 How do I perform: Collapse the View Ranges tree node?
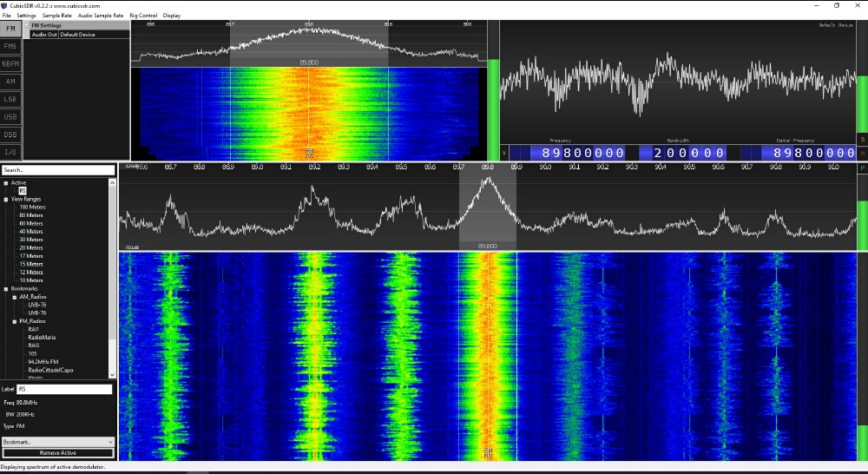[x=6, y=199]
